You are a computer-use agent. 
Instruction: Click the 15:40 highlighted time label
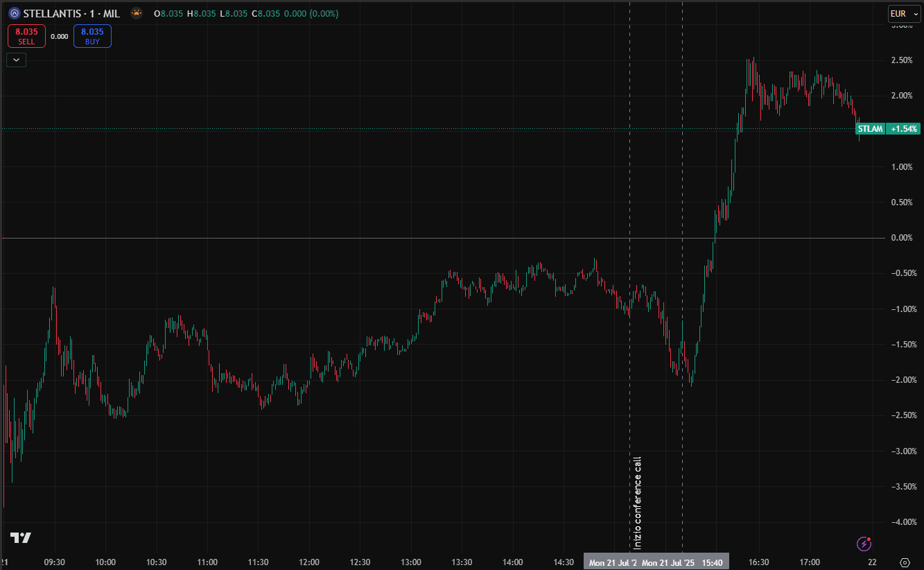[x=713, y=562]
